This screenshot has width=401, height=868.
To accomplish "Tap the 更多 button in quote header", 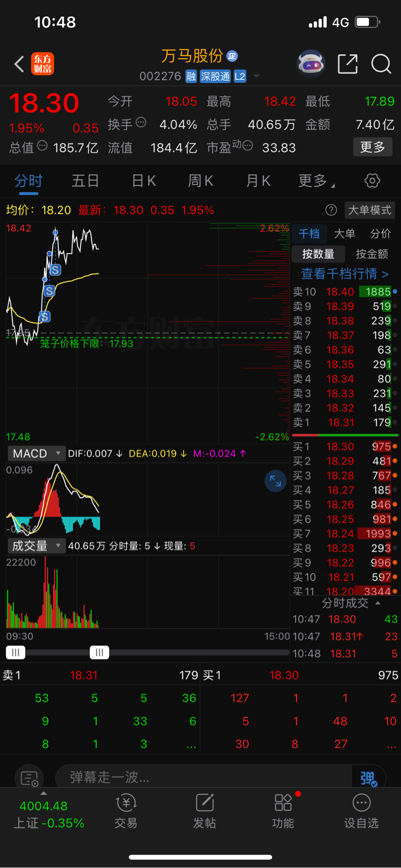I will click(373, 147).
